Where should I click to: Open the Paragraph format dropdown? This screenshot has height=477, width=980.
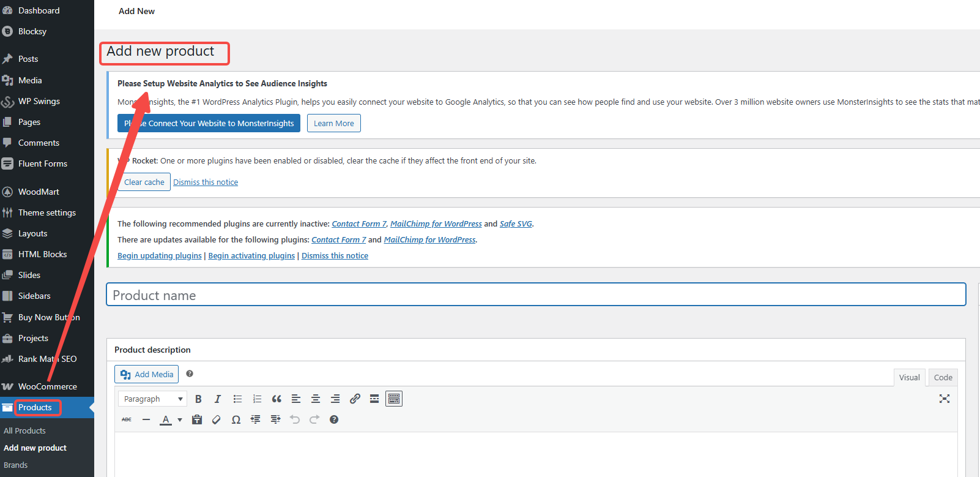pos(152,399)
